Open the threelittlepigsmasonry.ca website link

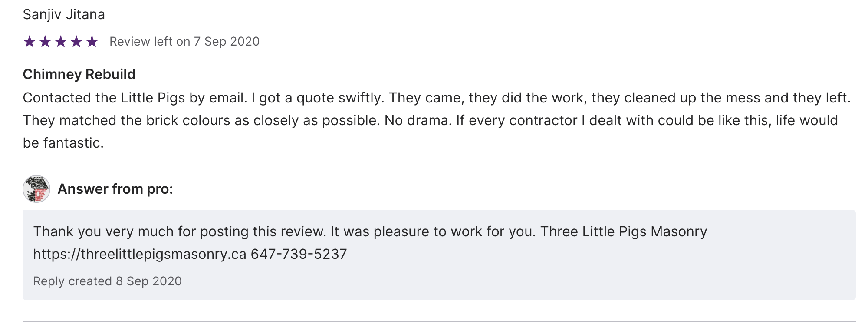pos(140,254)
